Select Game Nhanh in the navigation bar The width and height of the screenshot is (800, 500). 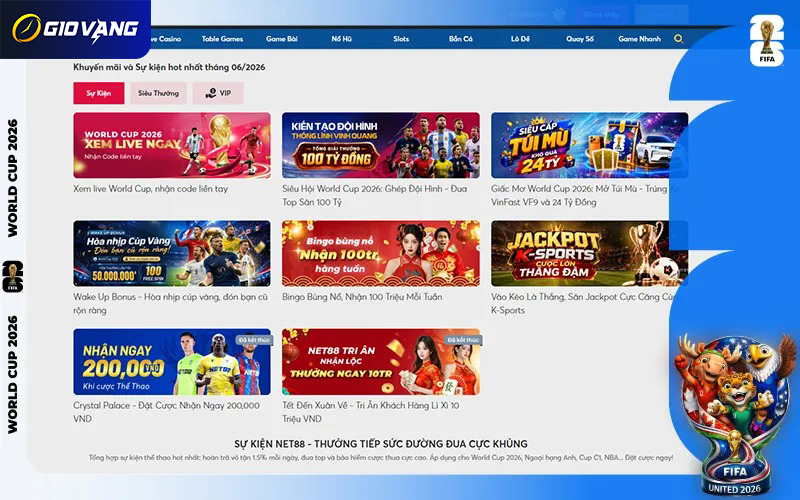tap(639, 39)
